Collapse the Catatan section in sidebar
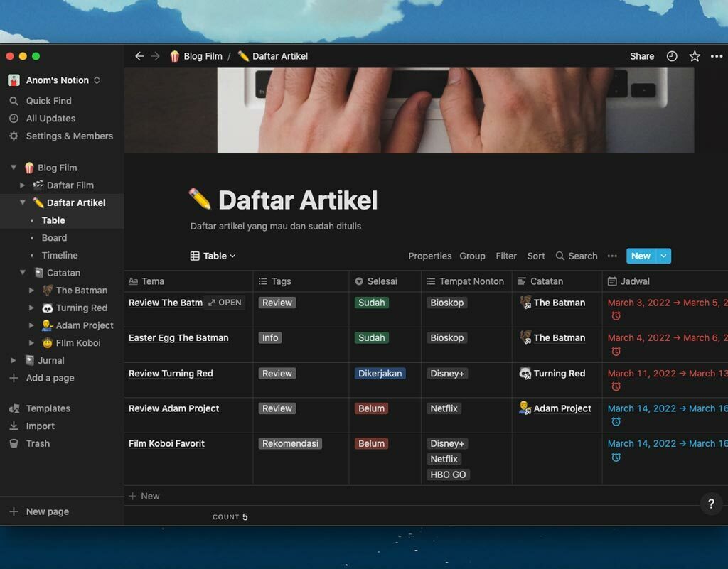Viewport: 728px width, 569px height. click(x=23, y=272)
